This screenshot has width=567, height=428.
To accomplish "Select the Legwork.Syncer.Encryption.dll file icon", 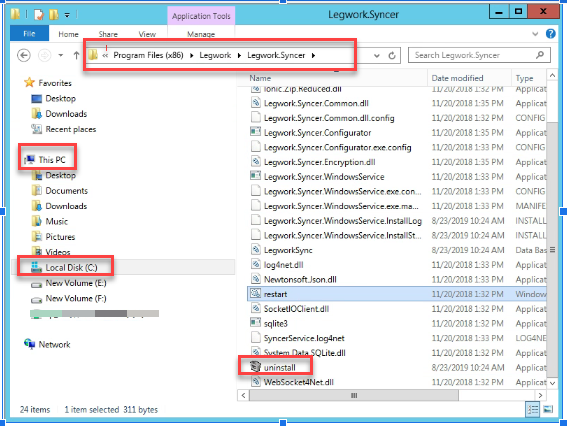I will (255, 161).
